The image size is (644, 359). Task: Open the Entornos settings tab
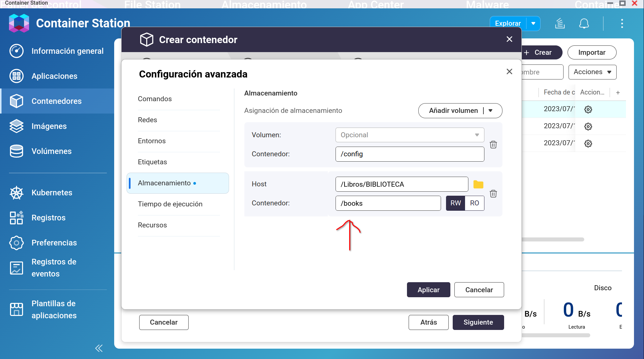(x=152, y=141)
